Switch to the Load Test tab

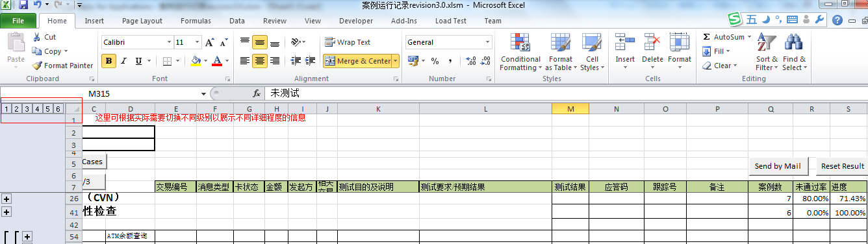pyautogui.click(x=451, y=21)
